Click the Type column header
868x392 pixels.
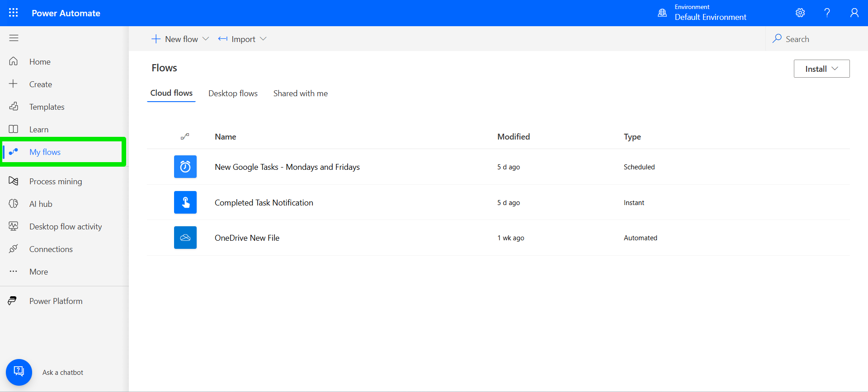tap(632, 137)
